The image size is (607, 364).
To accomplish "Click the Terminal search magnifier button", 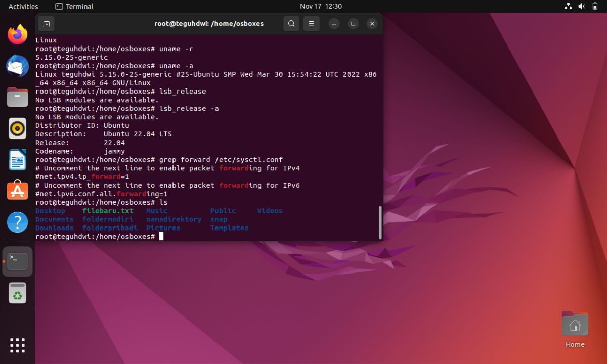I will pos(291,23).
